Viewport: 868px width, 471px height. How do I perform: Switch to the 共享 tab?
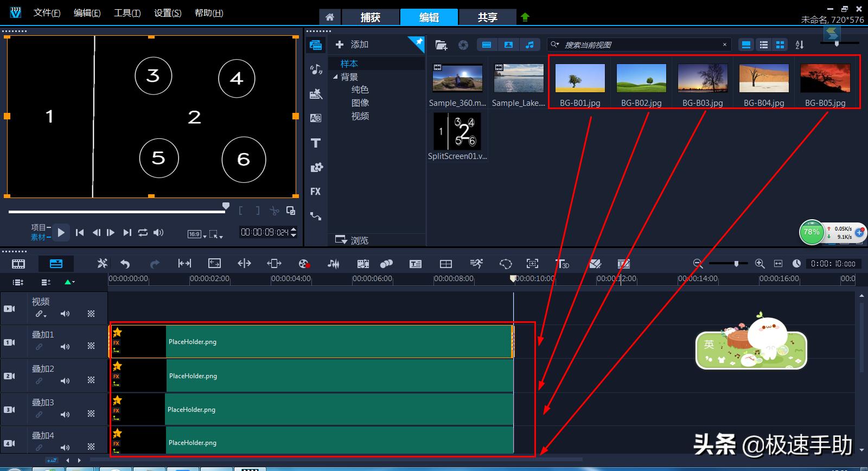click(487, 17)
